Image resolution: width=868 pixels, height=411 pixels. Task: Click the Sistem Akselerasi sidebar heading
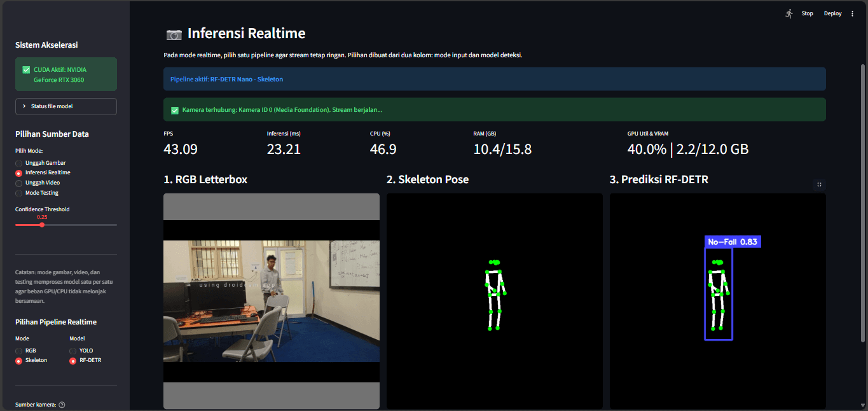46,45
